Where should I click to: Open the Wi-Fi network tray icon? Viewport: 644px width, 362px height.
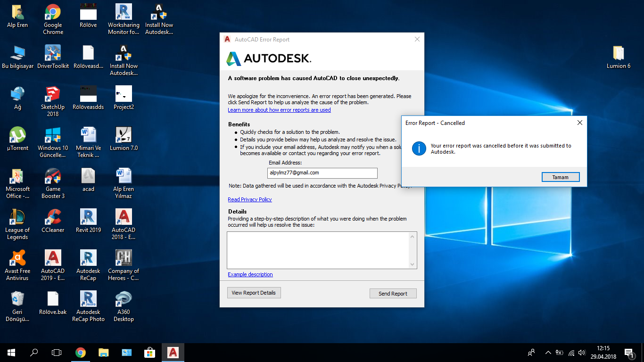point(571,353)
